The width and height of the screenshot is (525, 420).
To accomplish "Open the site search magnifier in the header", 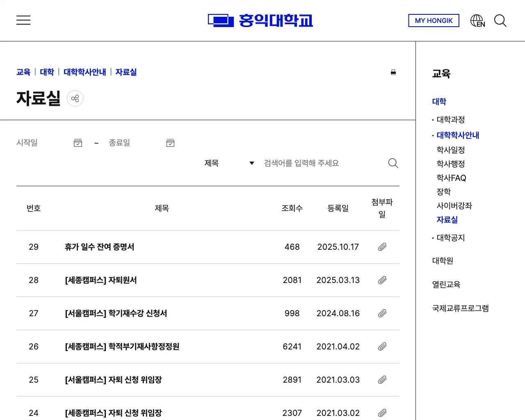I will pos(500,21).
